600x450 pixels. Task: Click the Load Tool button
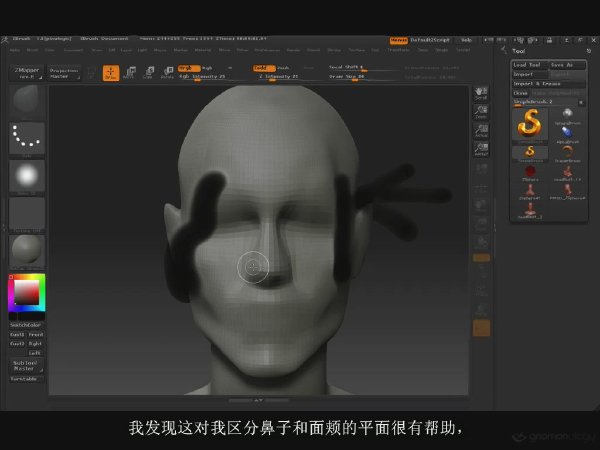pyautogui.click(x=530, y=65)
